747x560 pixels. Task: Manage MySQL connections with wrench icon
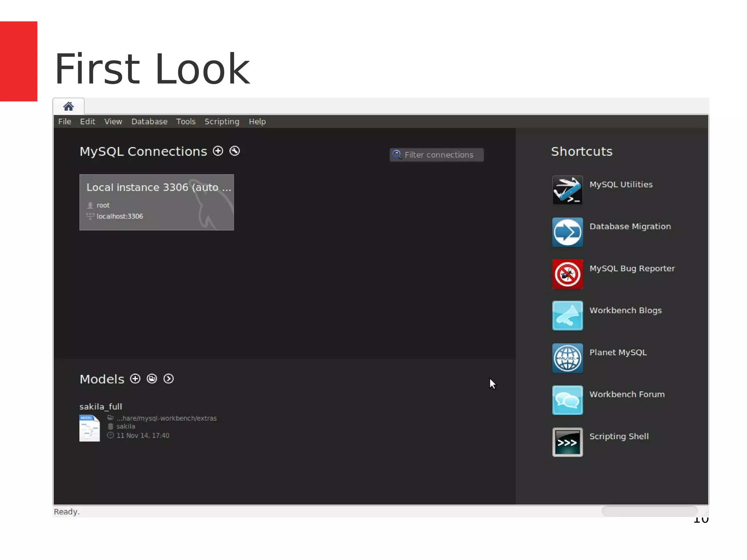click(235, 151)
